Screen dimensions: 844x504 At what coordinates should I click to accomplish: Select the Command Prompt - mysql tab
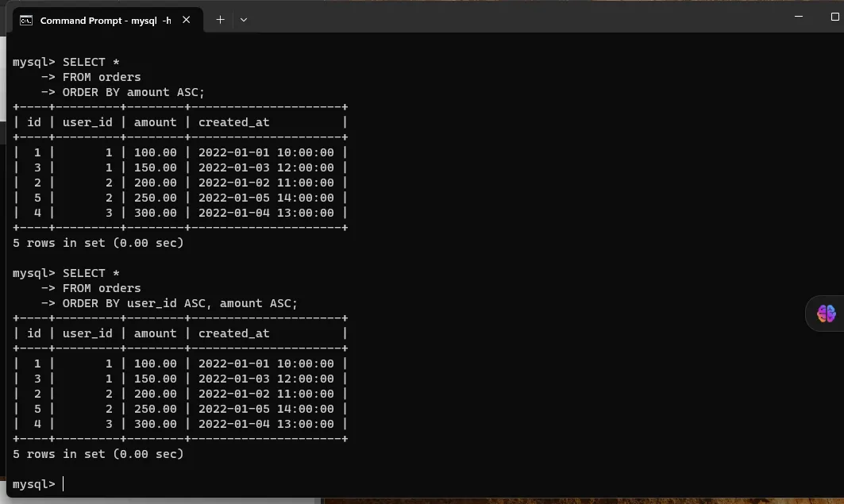click(x=105, y=20)
